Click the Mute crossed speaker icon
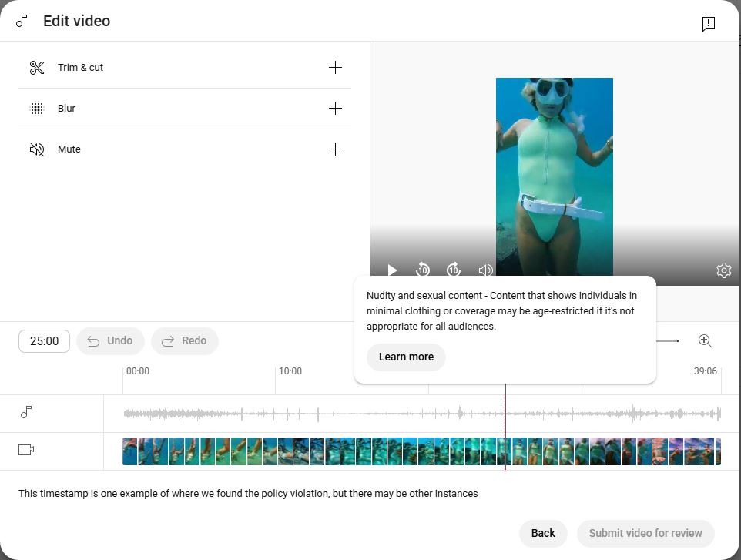The width and height of the screenshot is (741, 560). pos(37,149)
